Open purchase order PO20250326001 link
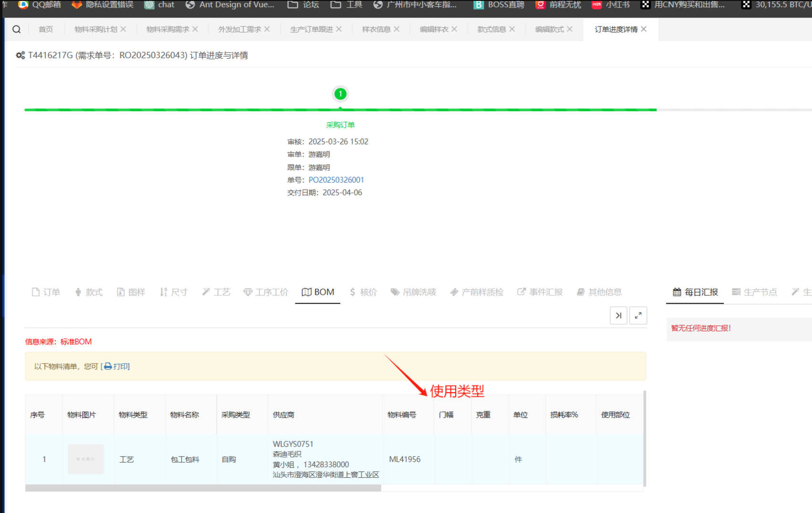The height and width of the screenshot is (513, 812). (x=336, y=180)
